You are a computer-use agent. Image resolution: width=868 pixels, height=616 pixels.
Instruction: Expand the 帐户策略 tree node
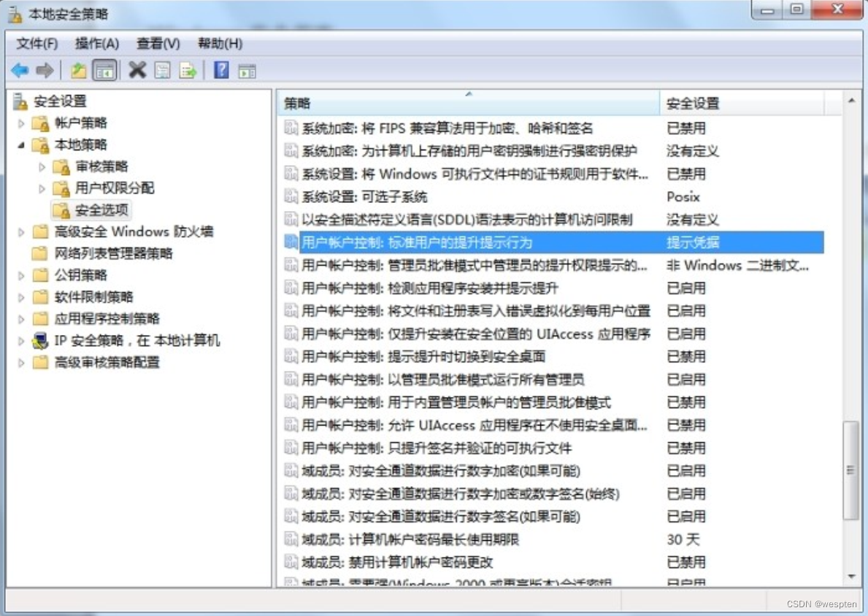[21, 123]
